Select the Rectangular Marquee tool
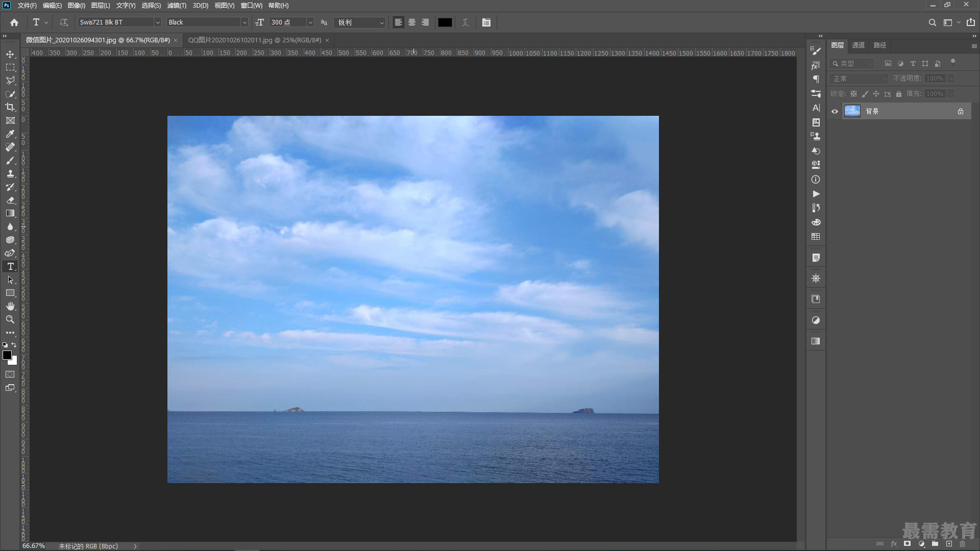The width and height of the screenshot is (980, 551). (10, 67)
